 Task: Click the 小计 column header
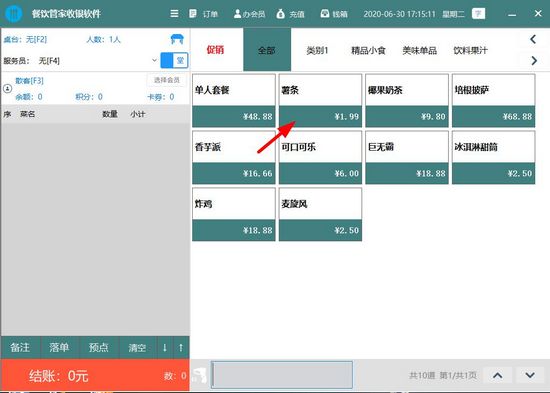tap(138, 114)
